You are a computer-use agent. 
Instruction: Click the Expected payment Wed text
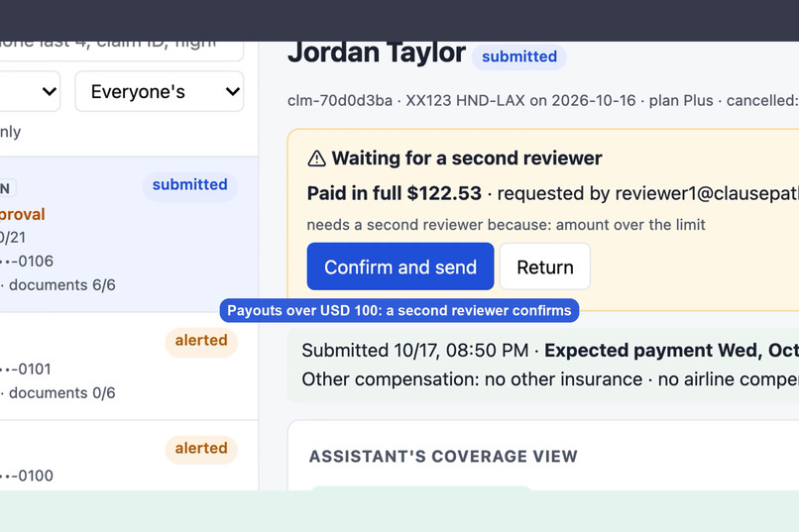[671, 351]
